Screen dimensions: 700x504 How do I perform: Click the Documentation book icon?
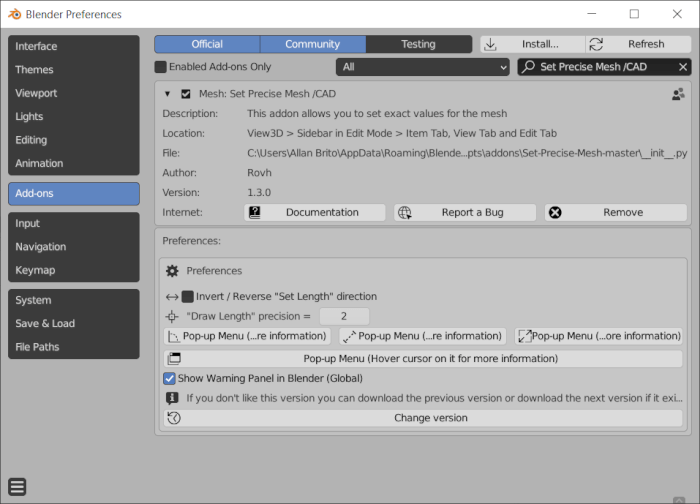pos(254,212)
